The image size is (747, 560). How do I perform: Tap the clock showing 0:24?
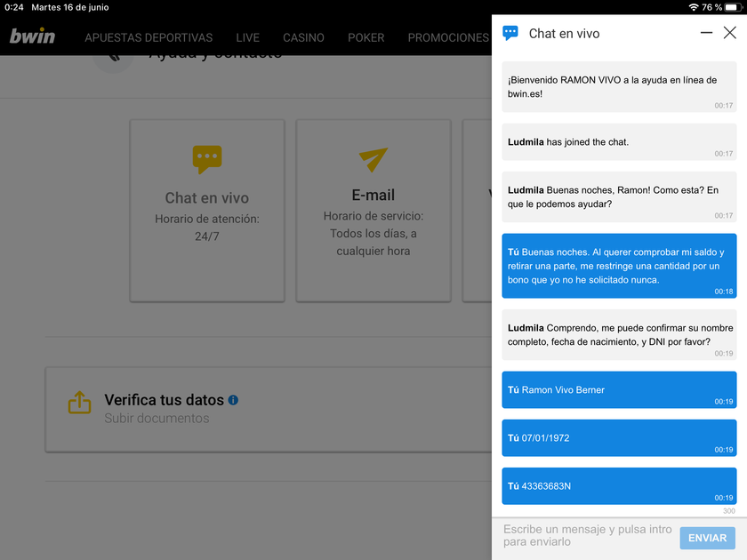coord(14,7)
